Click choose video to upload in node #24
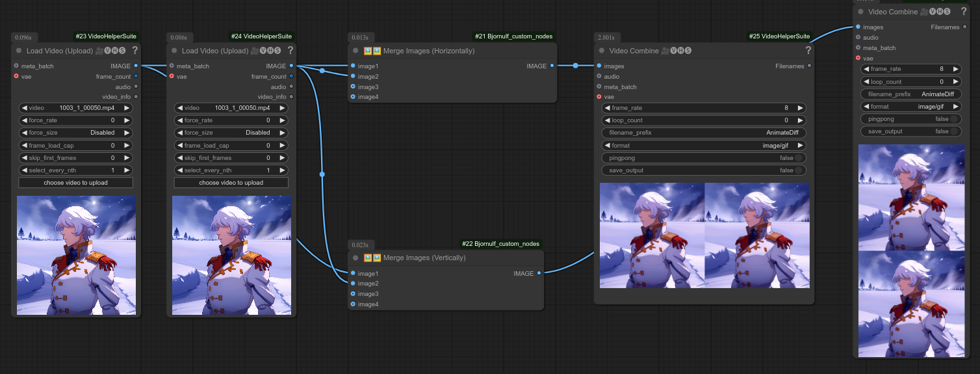 tap(231, 183)
